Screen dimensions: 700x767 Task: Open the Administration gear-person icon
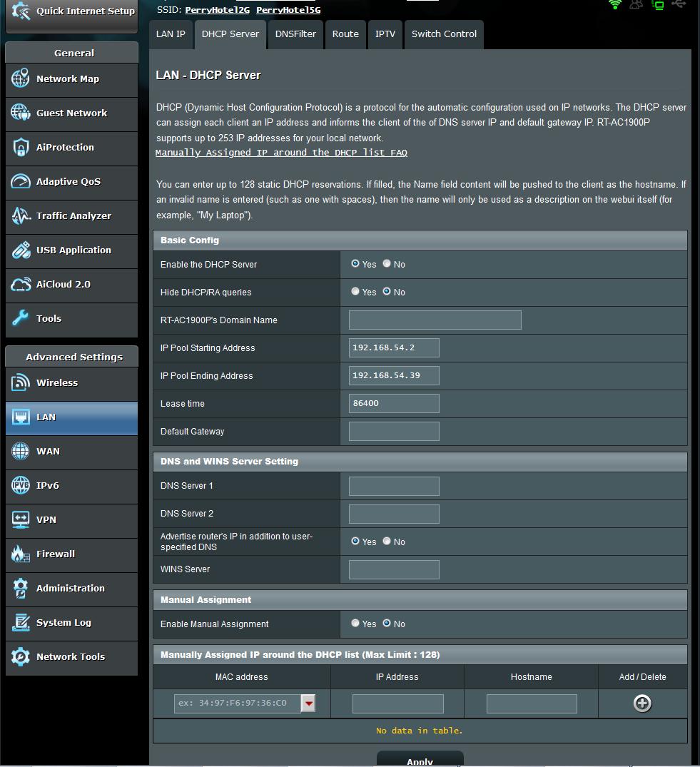click(21, 588)
